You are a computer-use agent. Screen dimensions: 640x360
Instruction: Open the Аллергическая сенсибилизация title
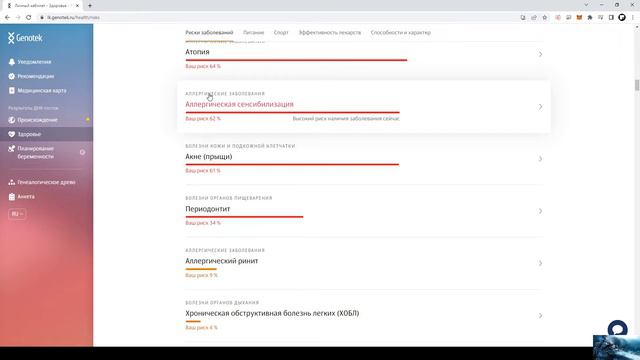point(240,104)
